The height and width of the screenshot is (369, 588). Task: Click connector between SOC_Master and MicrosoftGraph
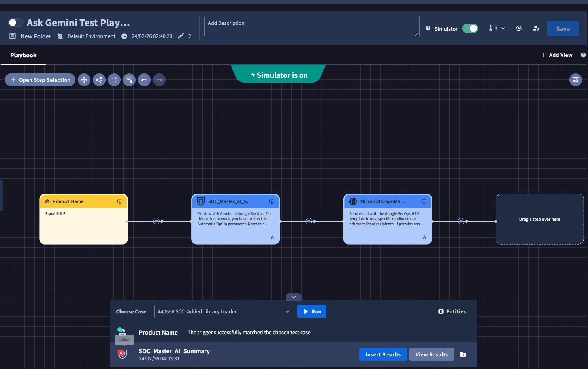(309, 221)
